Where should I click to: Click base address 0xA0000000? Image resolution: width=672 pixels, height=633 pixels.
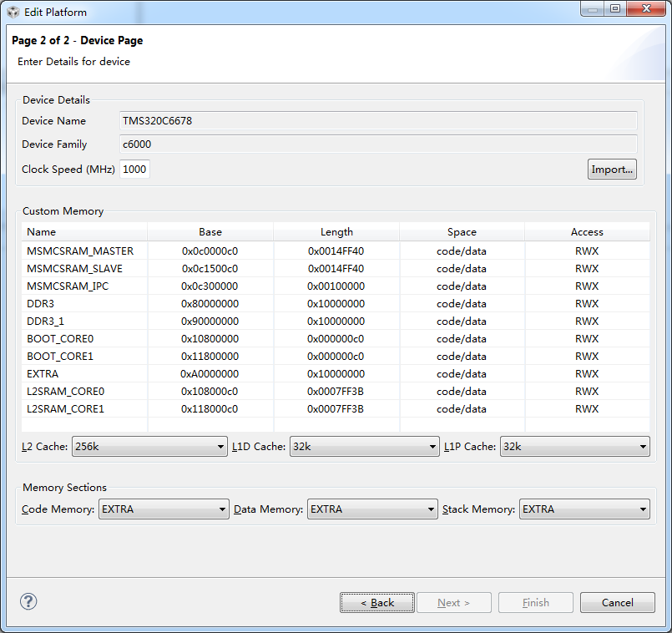(210, 374)
